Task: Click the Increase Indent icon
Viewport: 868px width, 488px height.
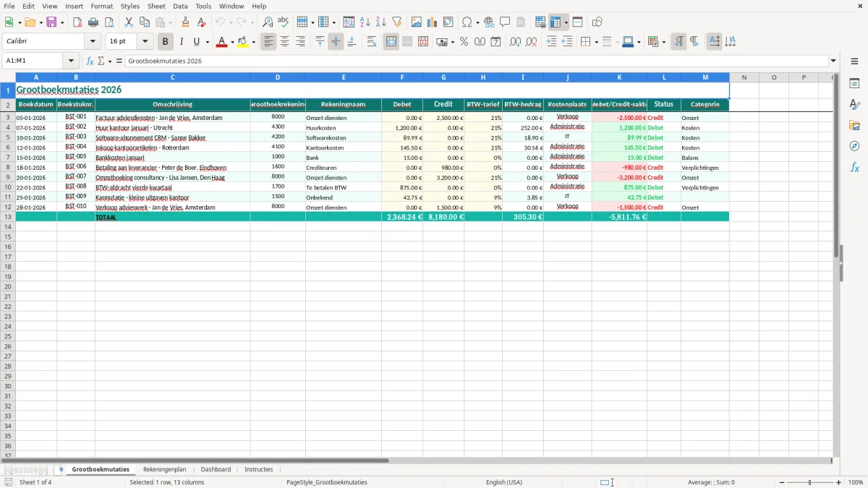Action: (551, 42)
